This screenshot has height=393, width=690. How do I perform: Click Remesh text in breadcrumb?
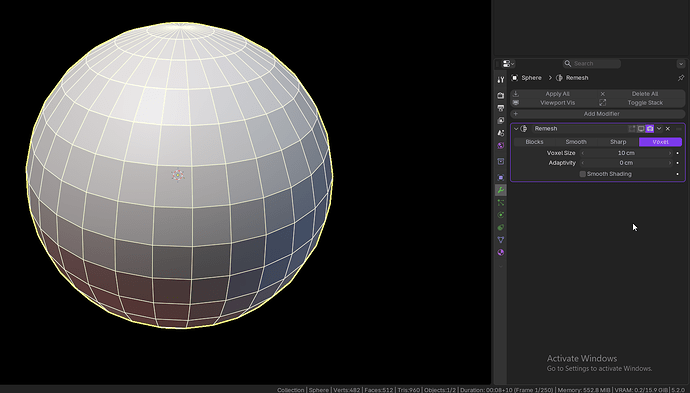click(577, 78)
